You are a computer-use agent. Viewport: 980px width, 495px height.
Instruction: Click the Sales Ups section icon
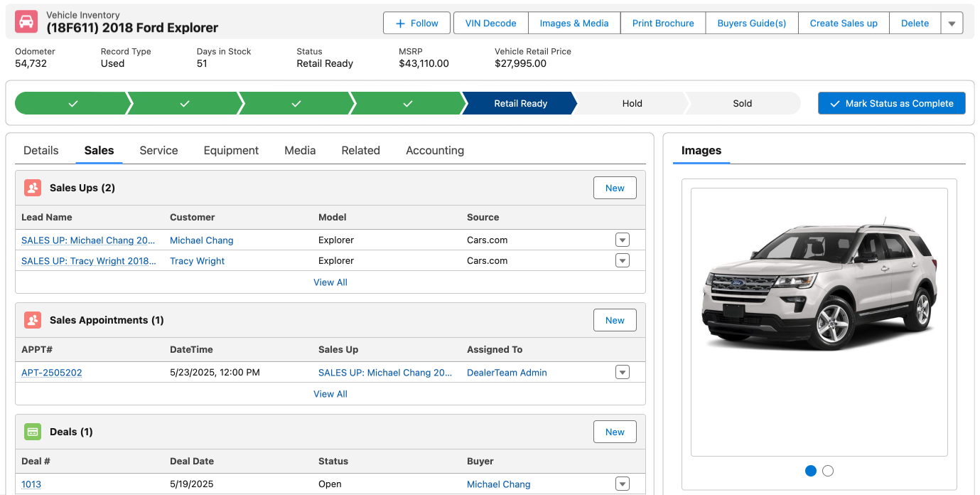point(33,188)
